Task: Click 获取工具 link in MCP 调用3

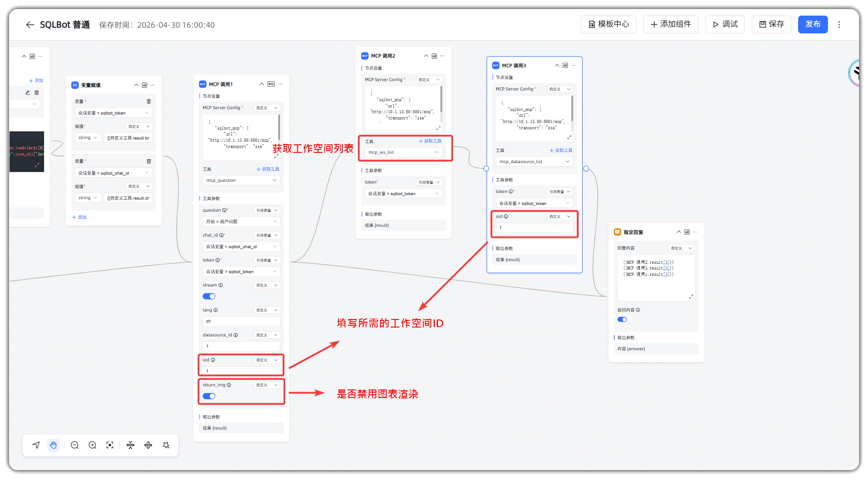Action: pyautogui.click(x=561, y=150)
